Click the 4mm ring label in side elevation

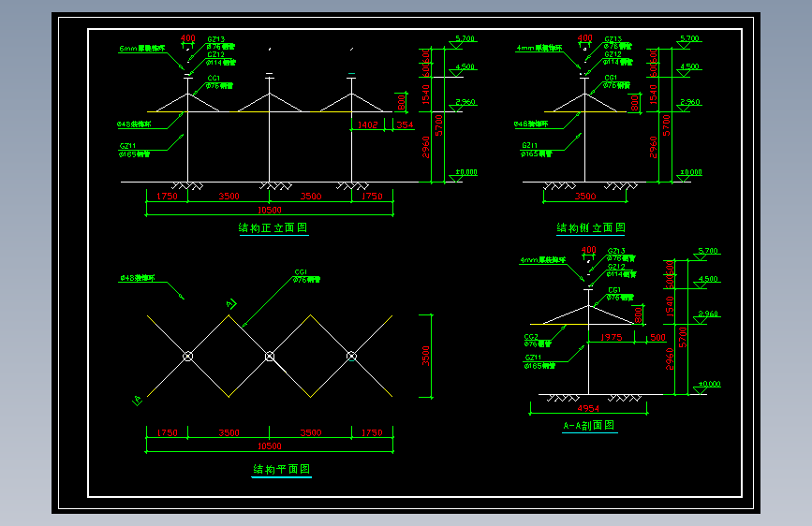[x=539, y=48]
